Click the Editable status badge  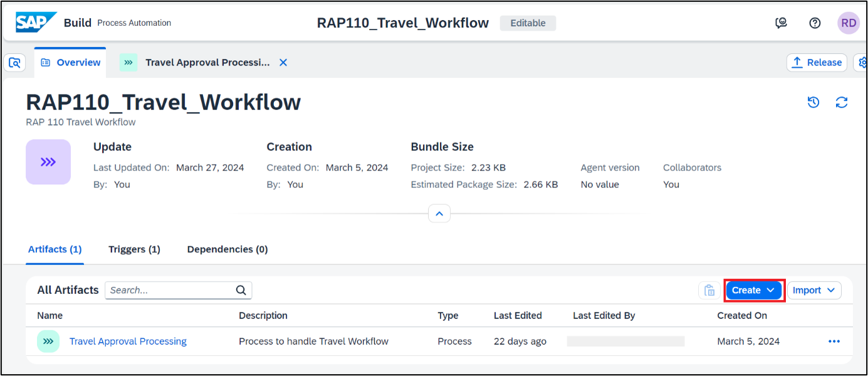click(528, 23)
